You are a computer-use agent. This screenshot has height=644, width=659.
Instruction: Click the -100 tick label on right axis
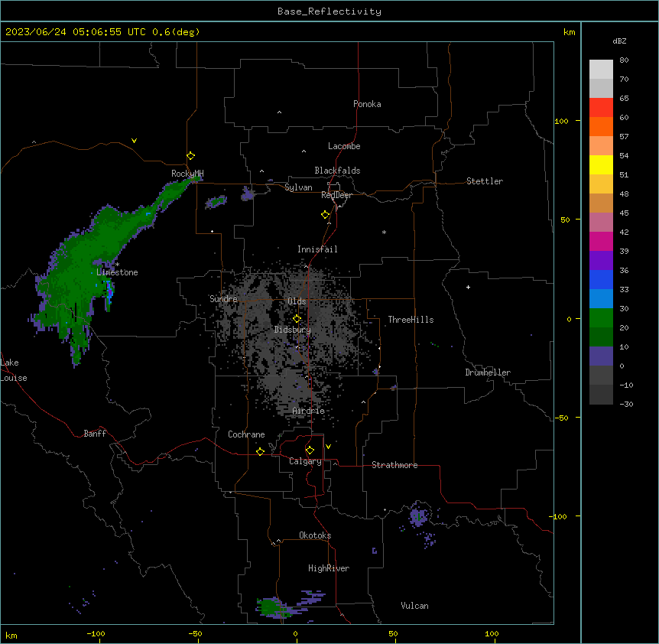click(559, 516)
